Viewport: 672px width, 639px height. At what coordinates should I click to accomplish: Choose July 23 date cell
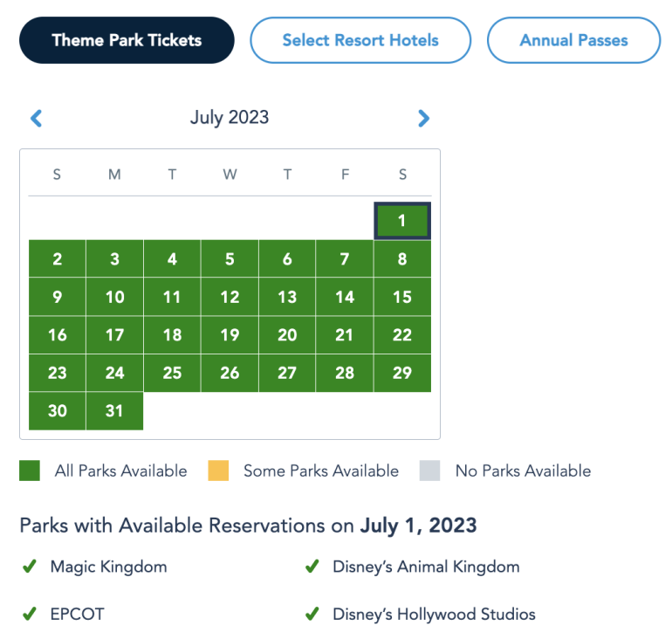(58, 373)
